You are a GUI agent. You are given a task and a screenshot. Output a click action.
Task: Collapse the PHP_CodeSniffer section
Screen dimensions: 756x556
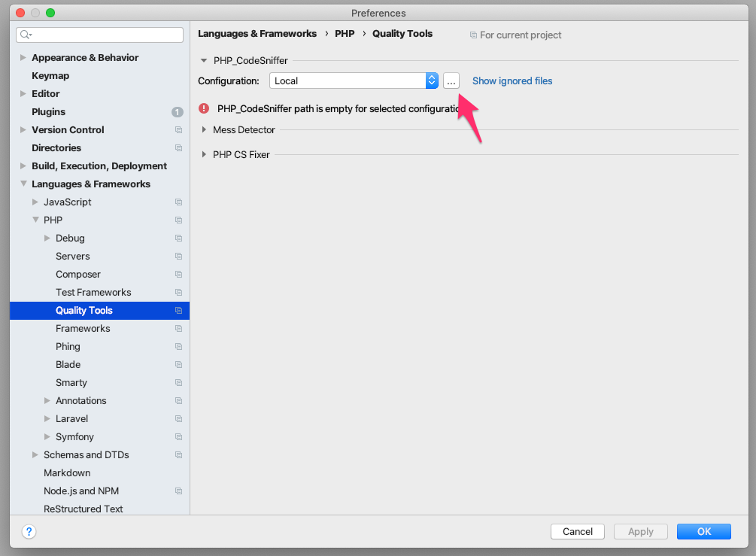pos(204,61)
